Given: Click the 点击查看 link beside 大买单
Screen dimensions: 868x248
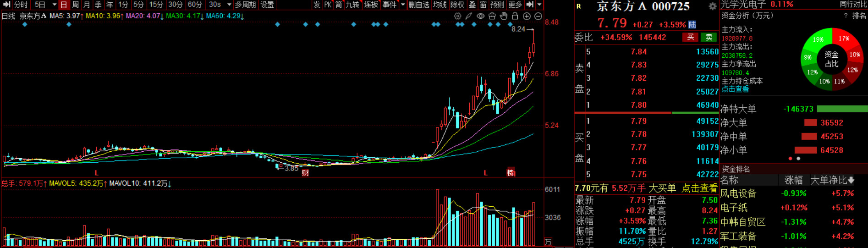Looking at the screenshot, I should [699, 188].
